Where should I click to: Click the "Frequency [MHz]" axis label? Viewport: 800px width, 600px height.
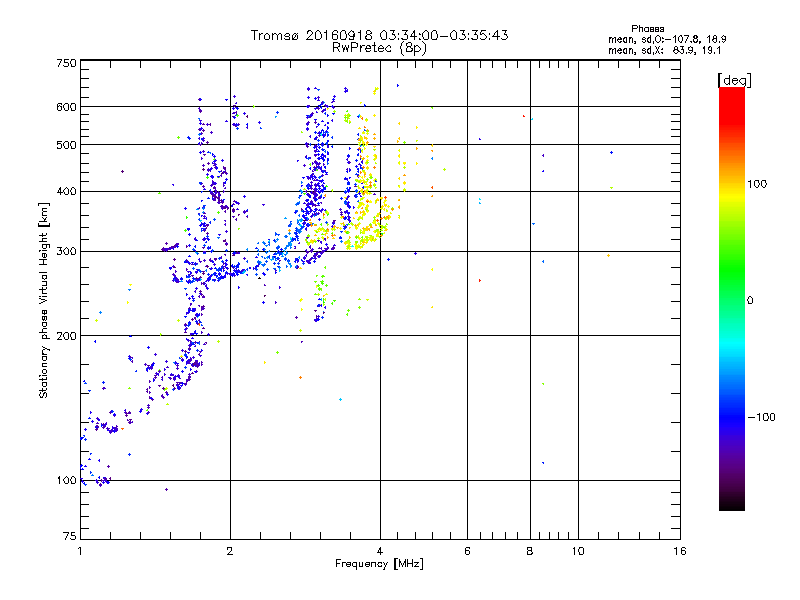point(379,564)
